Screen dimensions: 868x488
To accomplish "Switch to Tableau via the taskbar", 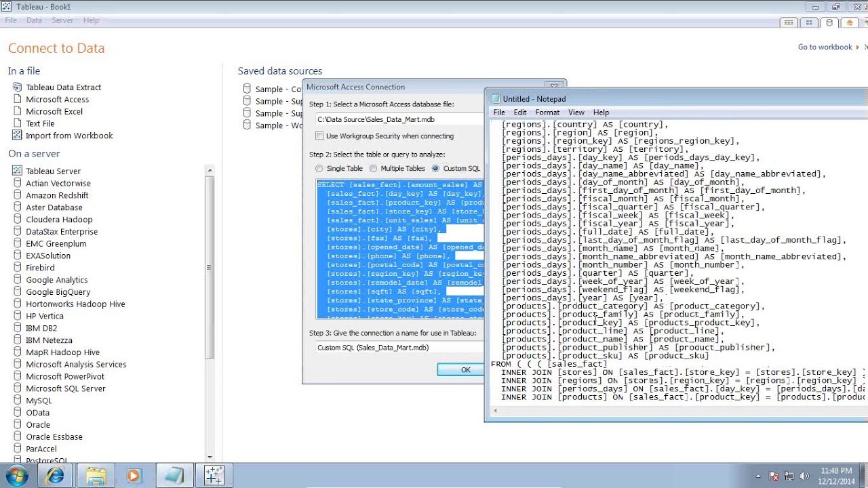I will [214, 476].
